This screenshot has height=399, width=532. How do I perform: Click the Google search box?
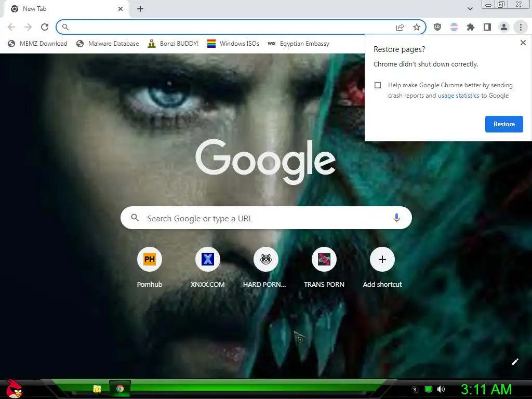pos(266,218)
